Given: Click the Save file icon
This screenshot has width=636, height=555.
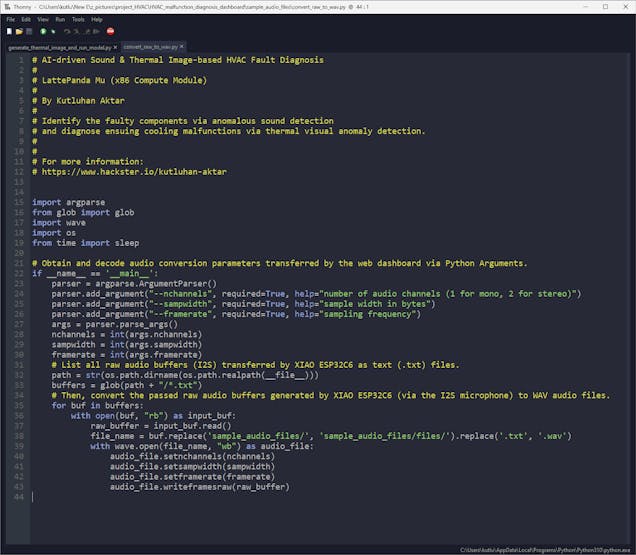Looking at the screenshot, I should click(x=28, y=31).
